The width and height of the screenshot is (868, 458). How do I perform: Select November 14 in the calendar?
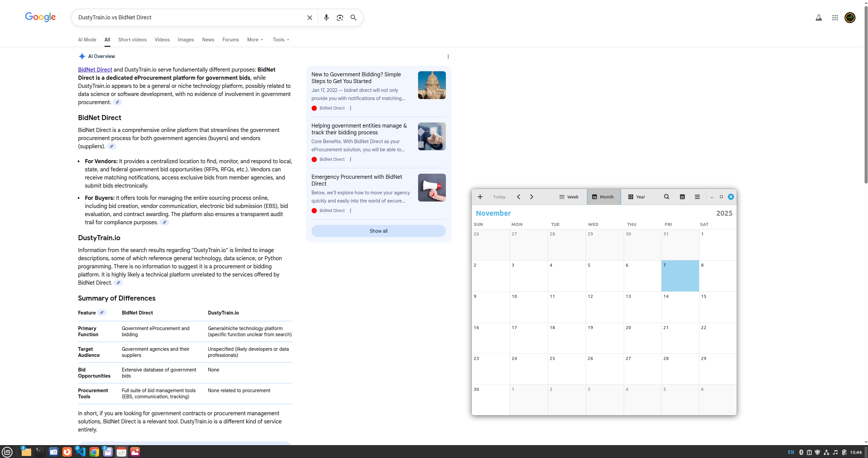[680, 307]
